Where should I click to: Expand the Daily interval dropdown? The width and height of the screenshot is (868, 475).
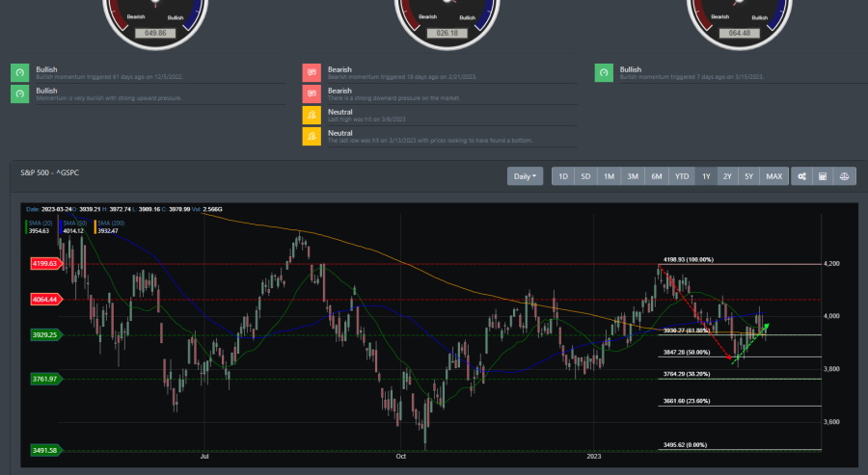tap(525, 176)
